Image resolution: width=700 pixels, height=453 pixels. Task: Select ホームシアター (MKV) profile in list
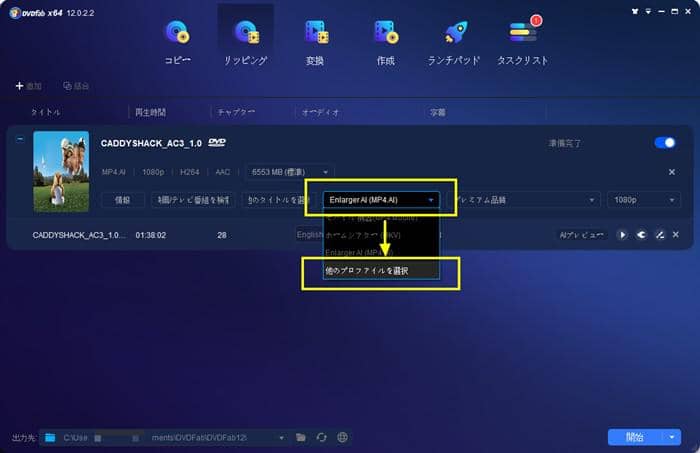(x=381, y=235)
